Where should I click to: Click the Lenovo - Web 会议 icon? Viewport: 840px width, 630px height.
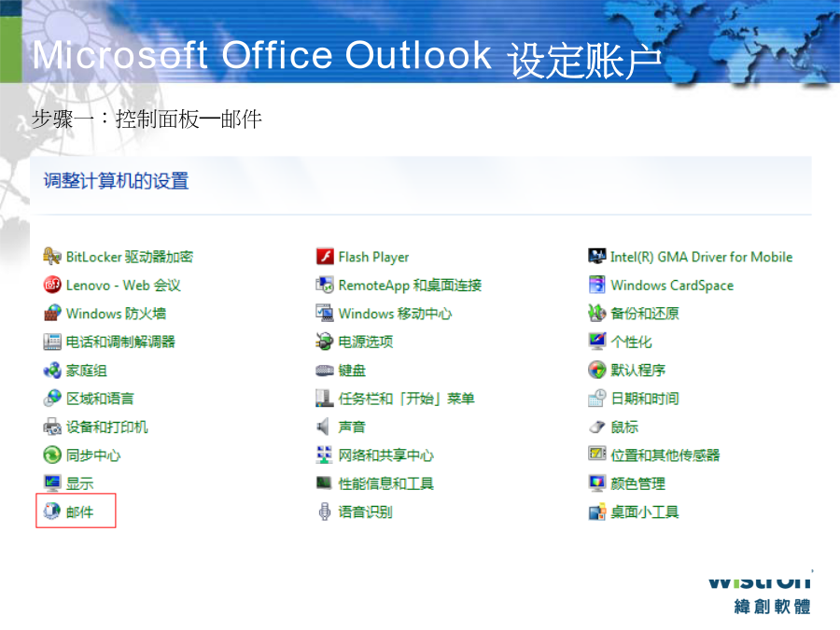[x=52, y=285]
